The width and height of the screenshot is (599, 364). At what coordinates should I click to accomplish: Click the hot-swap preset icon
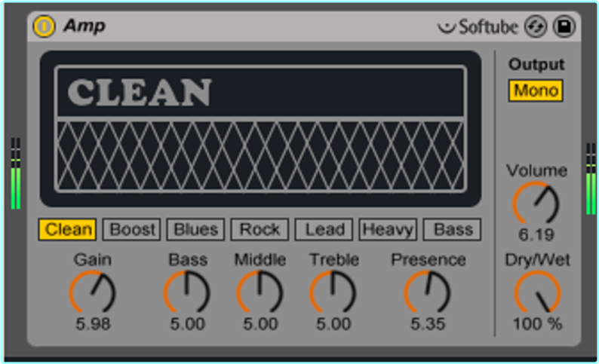535,26
